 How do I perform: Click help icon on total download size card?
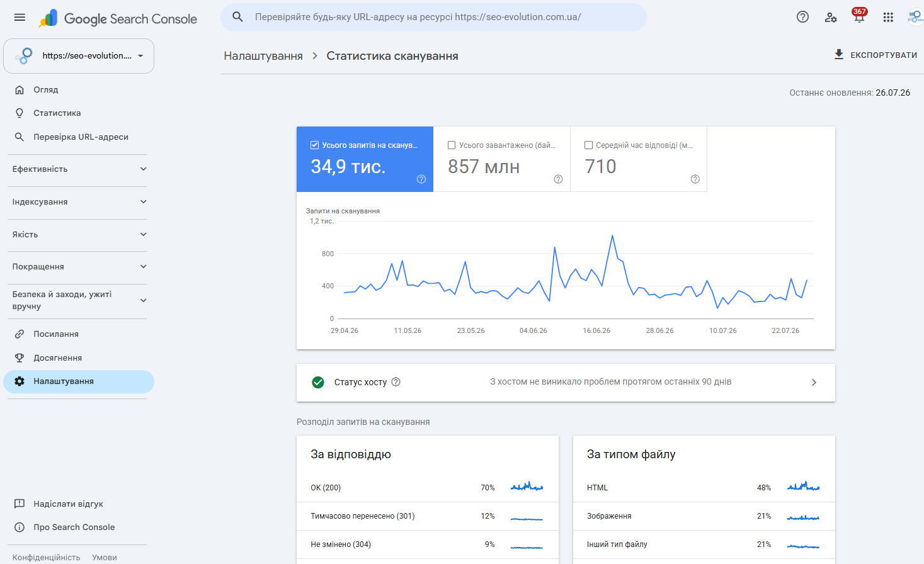pyautogui.click(x=558, y=179)
